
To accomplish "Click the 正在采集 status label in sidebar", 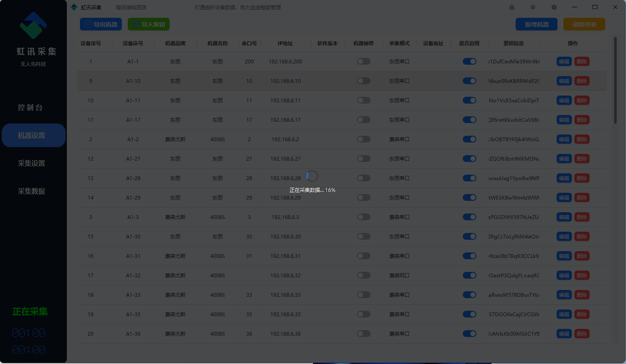I will click(30, 312).
